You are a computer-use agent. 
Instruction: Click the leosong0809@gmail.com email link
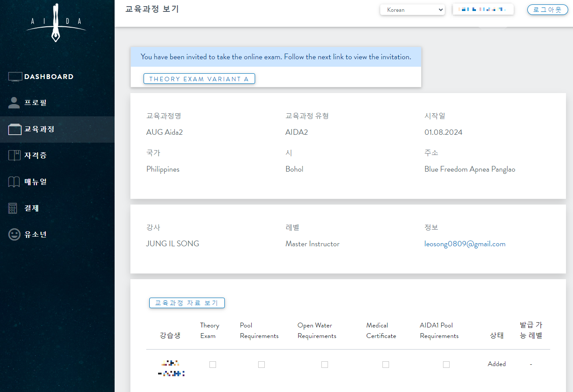tap(465, 244)
